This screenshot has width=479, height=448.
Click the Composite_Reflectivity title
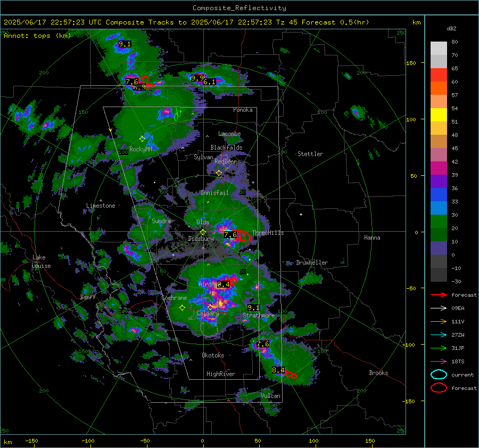point(240,8)
